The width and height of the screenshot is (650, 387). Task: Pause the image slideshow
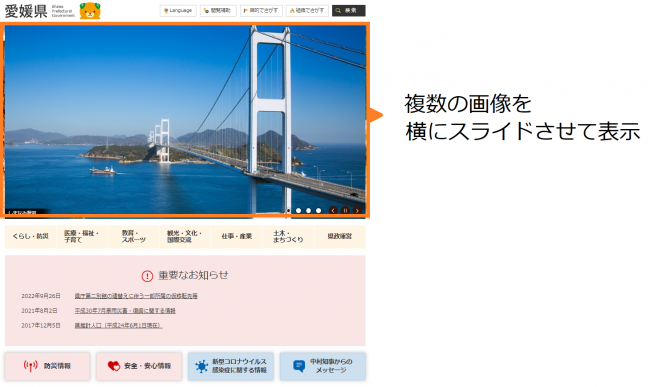point(345,210)
